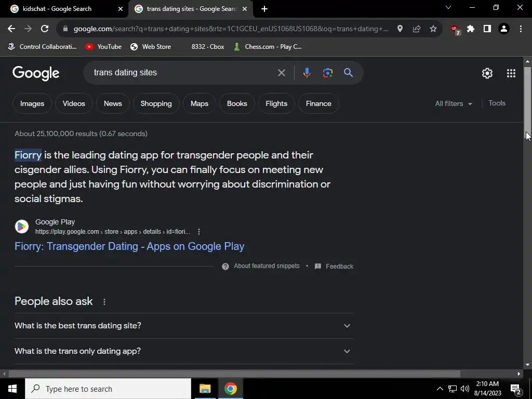Open the Extensions puzzle piece menu
The image size is (532, 399).
[471, 29]
